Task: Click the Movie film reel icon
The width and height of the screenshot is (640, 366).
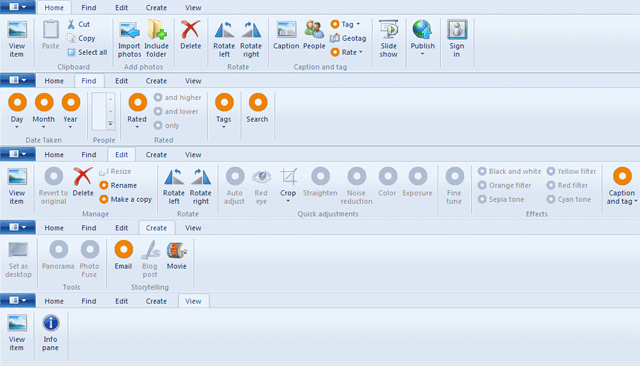Action: point(177,250)
